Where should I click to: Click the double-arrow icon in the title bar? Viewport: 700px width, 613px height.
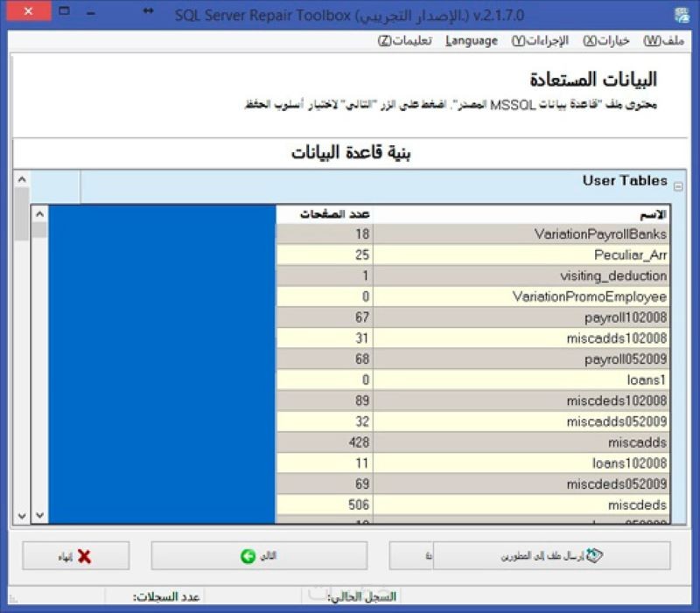tap(148, 10)
